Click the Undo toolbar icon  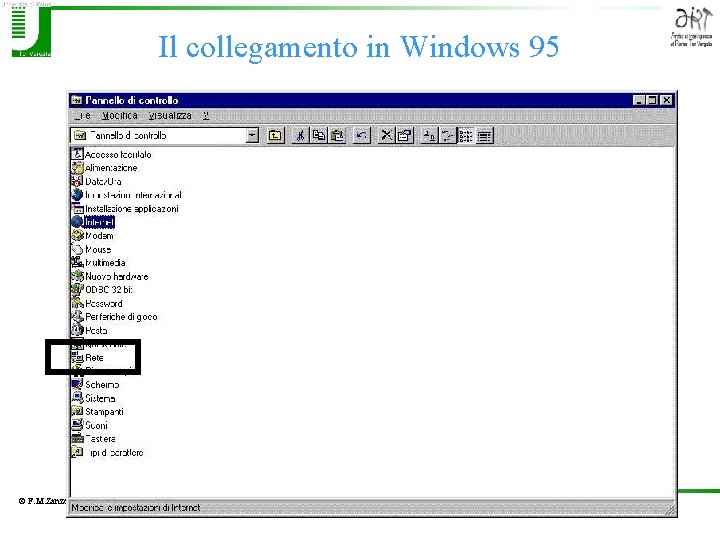[362, 135]
